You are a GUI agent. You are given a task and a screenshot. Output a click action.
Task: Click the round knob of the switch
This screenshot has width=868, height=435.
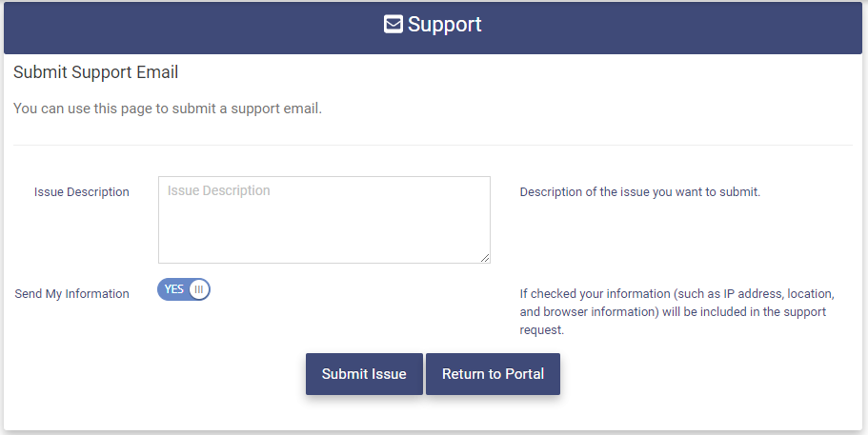[198, 289]
